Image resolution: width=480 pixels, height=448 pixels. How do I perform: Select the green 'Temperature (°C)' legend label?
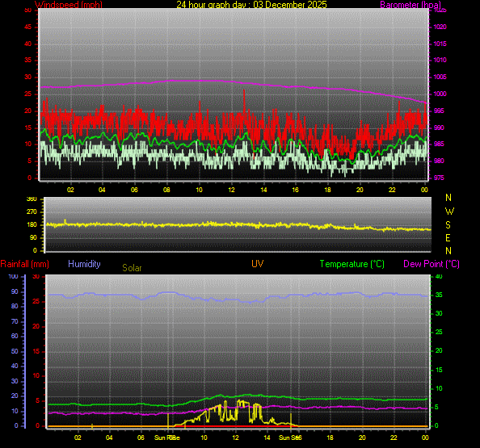(x=352, y=264)
